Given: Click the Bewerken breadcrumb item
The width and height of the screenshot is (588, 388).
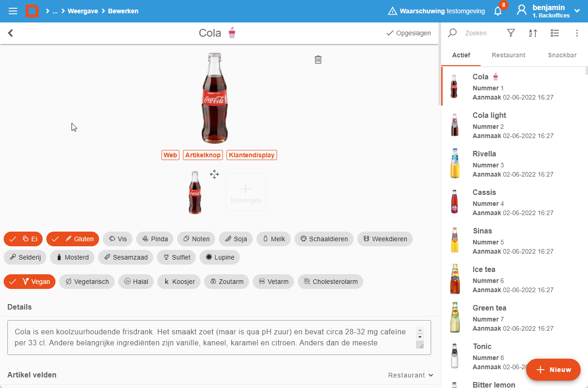Looking at the screenshot, I should tap(123, 11).
